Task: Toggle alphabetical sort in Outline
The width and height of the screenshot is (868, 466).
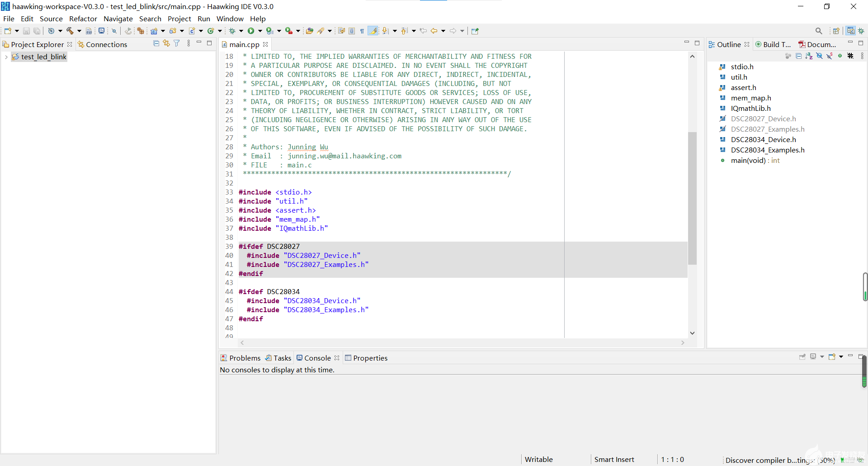Action: (809, 56)
